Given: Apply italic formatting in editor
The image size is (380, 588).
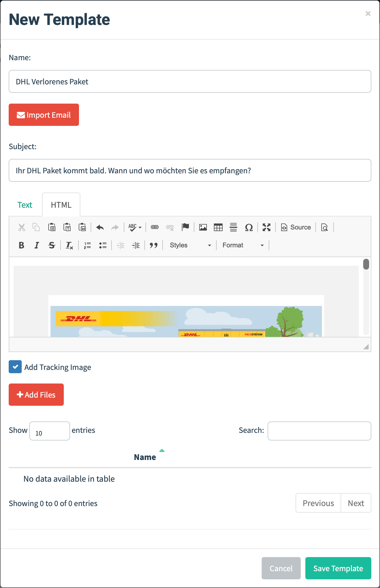Looking at the screenshot, I should coord(37,245).
